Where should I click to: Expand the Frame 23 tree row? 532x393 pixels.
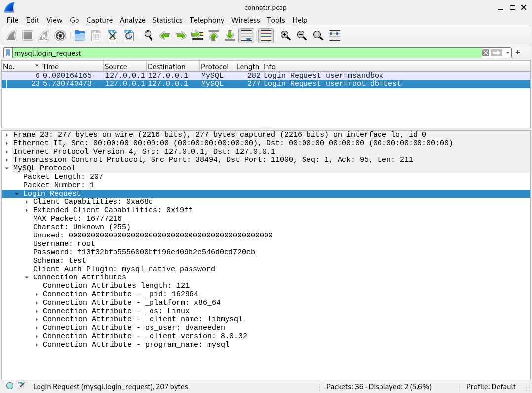7,135
